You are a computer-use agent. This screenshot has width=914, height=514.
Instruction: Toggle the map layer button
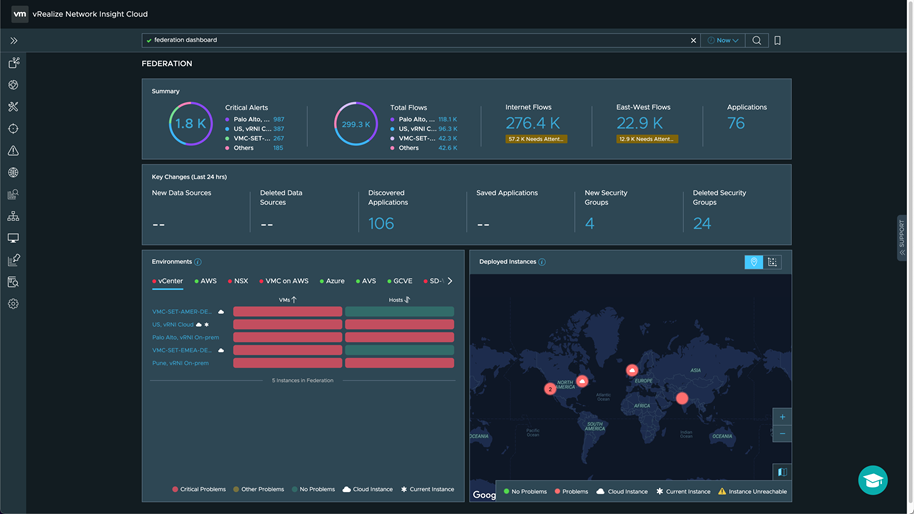click(782, 472)
